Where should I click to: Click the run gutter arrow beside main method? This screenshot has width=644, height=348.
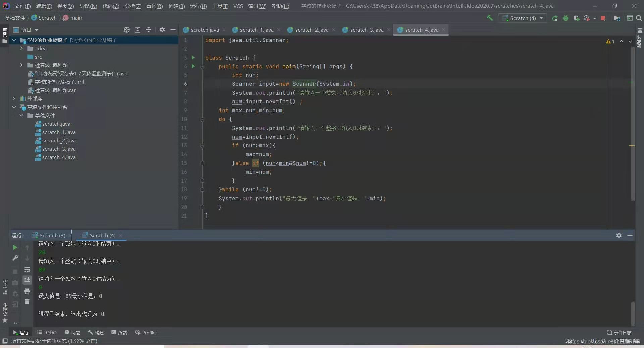[x=193, y=66]
